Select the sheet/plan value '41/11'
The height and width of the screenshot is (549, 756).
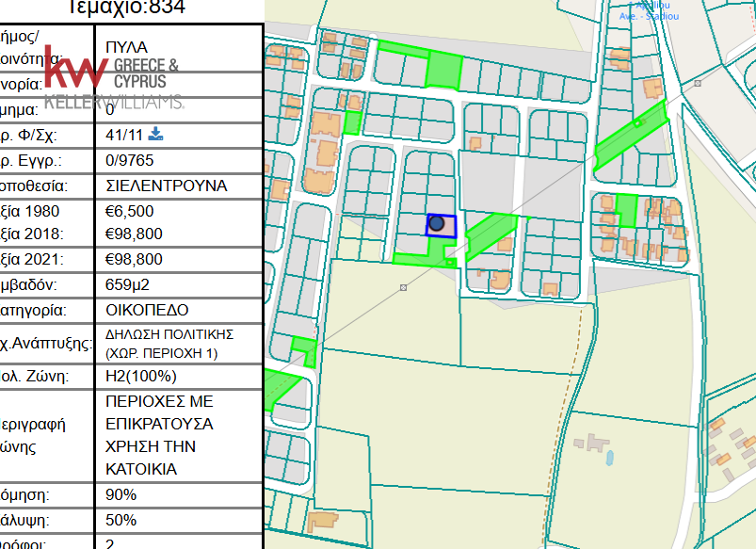124,135
